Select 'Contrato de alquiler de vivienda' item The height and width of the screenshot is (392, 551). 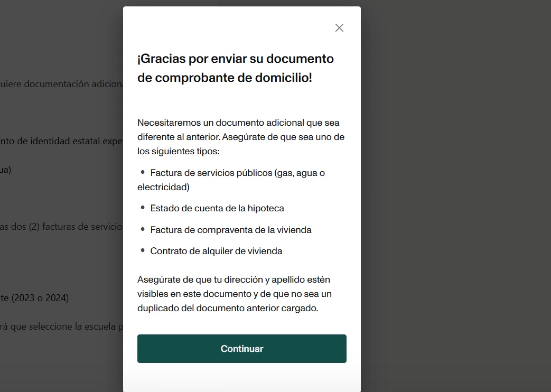pyautogui.click(x=216, y=251)
